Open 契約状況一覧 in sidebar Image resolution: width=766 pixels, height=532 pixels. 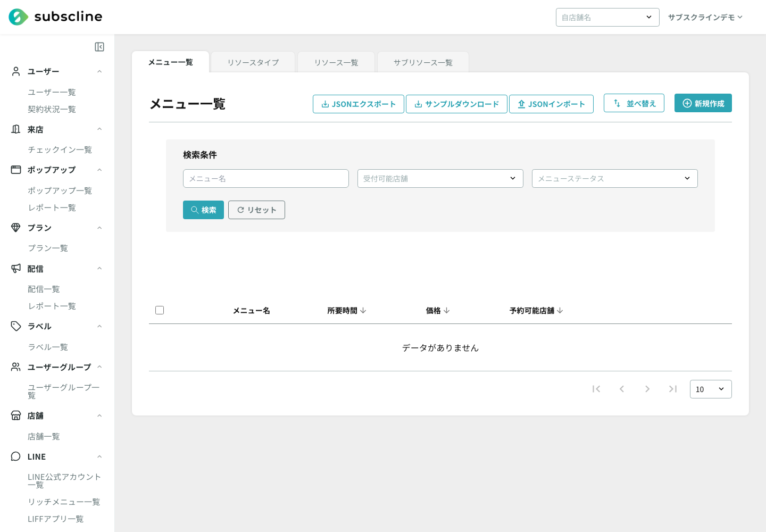[52, 109]
